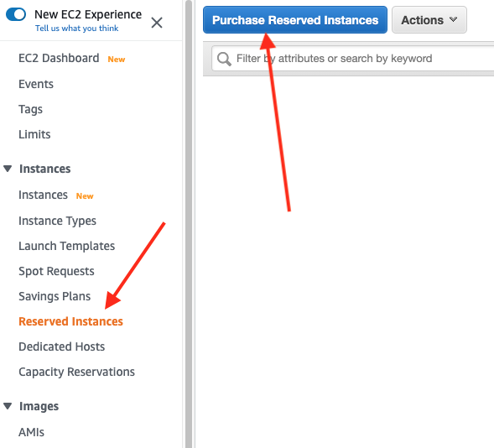Open EC2 Dashboard in sidebar

[59, 58]
